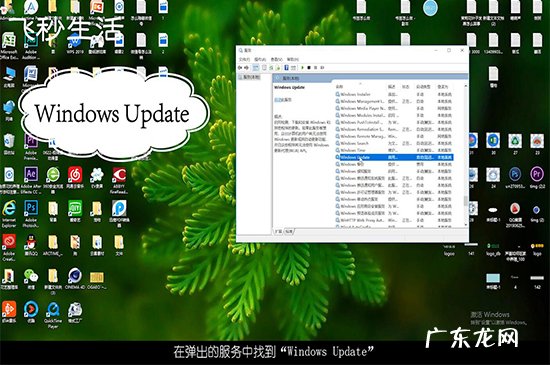Select the QuickTime Player desktop icon

tap(53, 315)
